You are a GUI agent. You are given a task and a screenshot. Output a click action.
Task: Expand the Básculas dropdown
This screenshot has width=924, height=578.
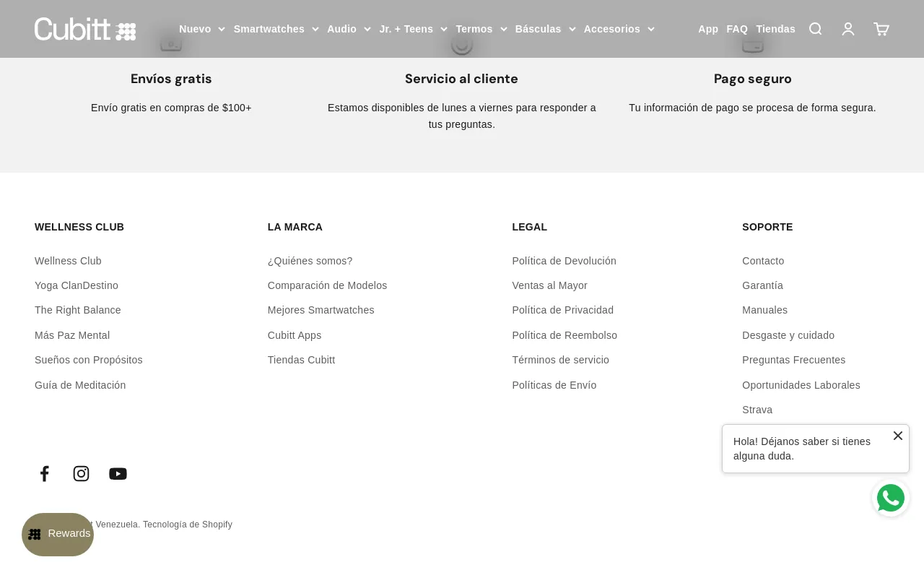(x=545, y=29)
